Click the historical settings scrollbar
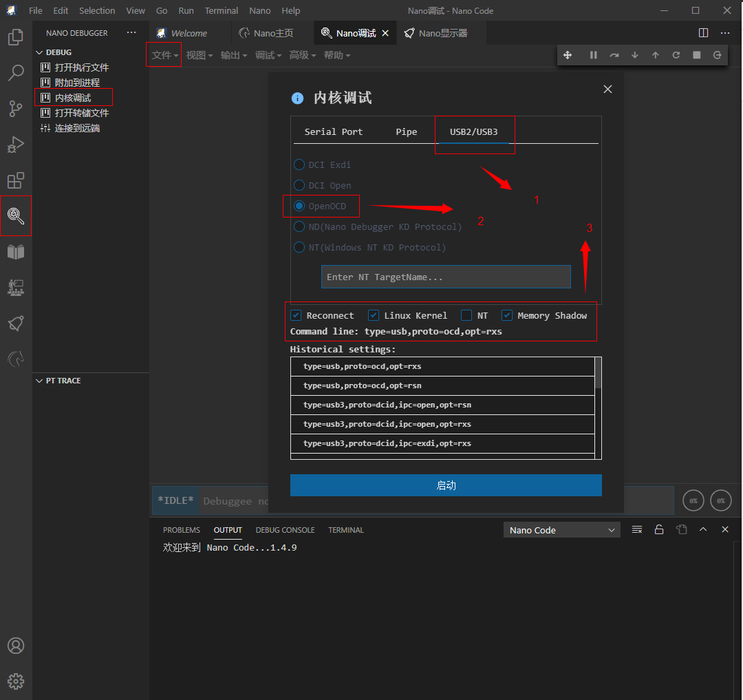Viewport: 743px width, 700px height. [x=598, y=372]
